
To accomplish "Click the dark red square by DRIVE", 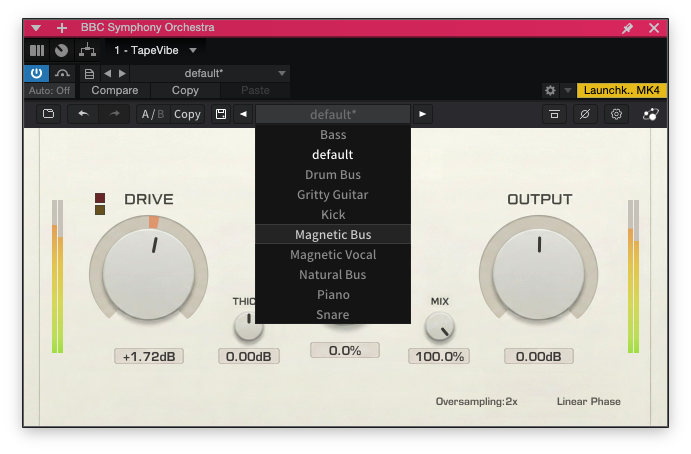I will pyautogui.click(x=100, y=198).
